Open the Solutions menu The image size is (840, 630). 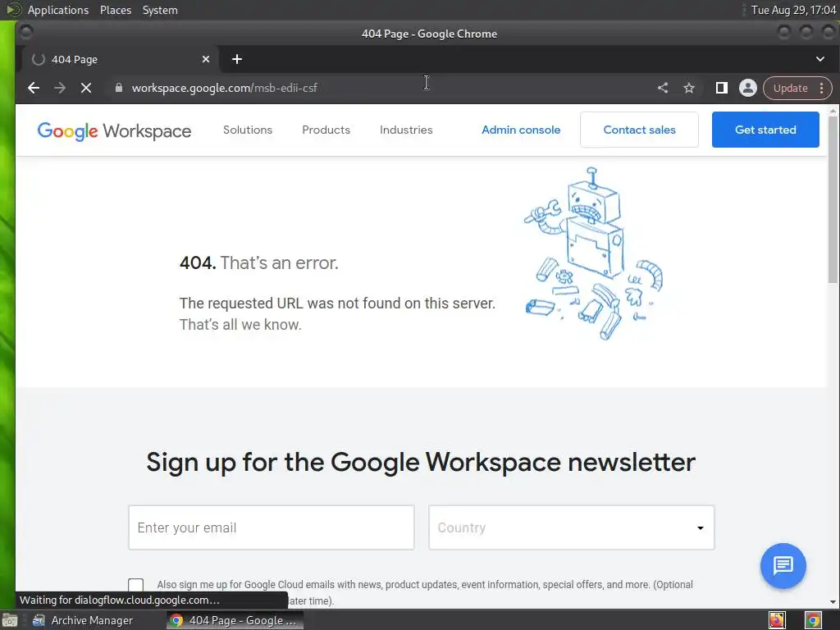248,130
